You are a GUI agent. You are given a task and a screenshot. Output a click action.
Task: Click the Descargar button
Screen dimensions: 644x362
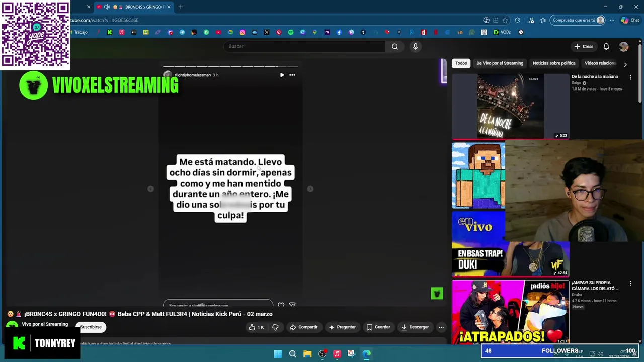coord(415,327)
